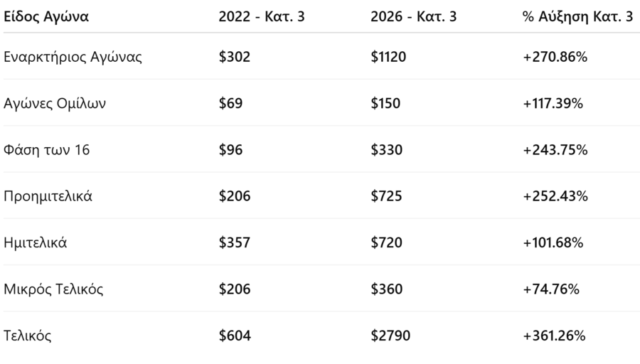This screenshot has width=640, height=364.
Task: Select the 'Εναρκτήριος Αγώνας' row label
Action: 73,57
